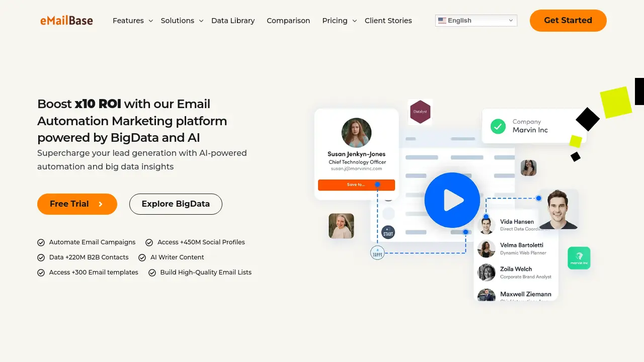
Task: Open the English language dropdown
Action: point(476,21)
